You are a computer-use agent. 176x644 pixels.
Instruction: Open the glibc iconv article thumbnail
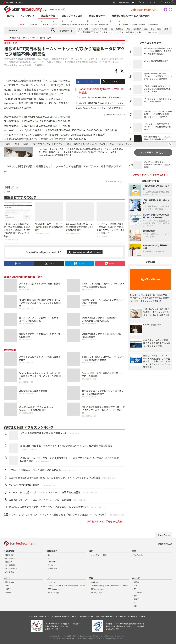[18, 212]
